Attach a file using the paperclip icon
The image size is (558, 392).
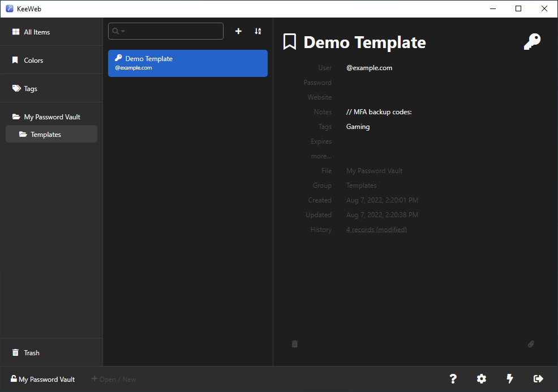(531, 344)
